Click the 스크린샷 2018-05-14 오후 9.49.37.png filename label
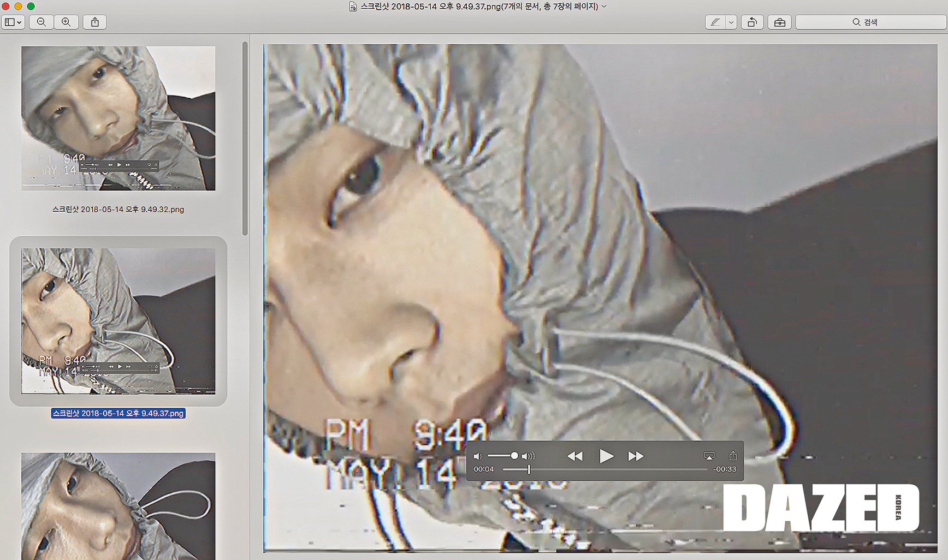Image resolution: width=948 pixels, height=560 pixels. pos(118,414)
